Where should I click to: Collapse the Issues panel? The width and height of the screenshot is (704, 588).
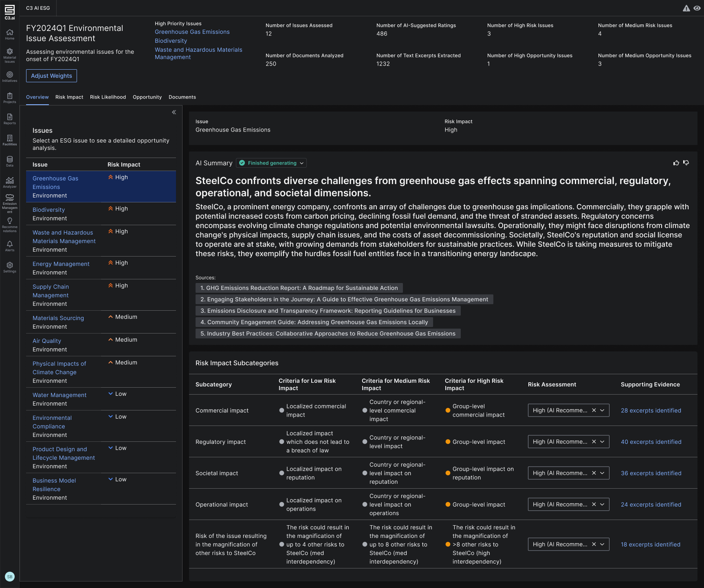[x=174, y=112]
